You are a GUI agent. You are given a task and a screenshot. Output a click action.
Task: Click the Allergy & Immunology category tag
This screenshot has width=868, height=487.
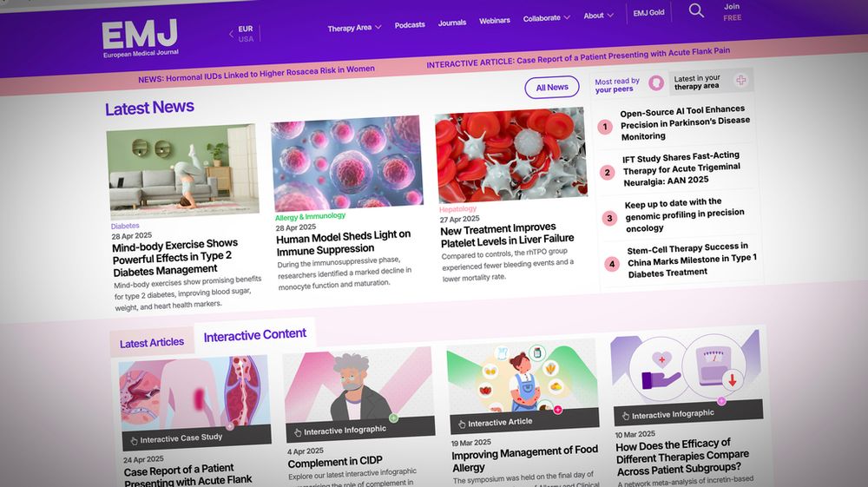point(310,216)
